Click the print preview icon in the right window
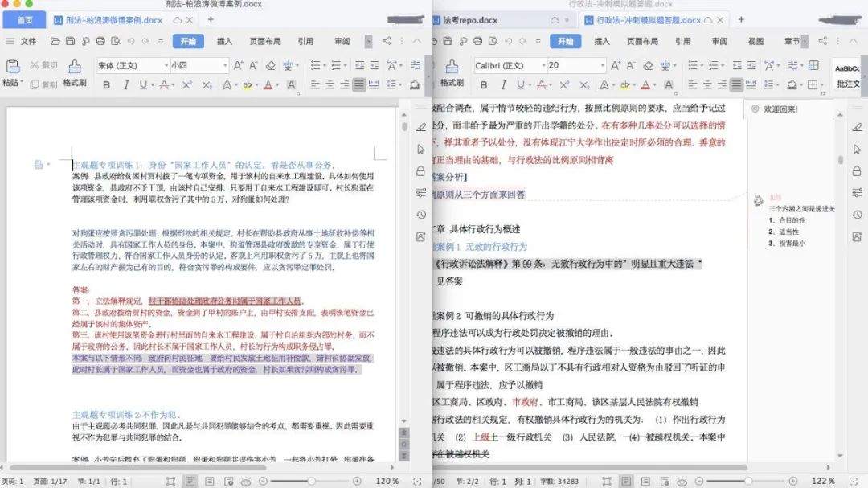This screenshot has height=488, width=868. [493, 41]
